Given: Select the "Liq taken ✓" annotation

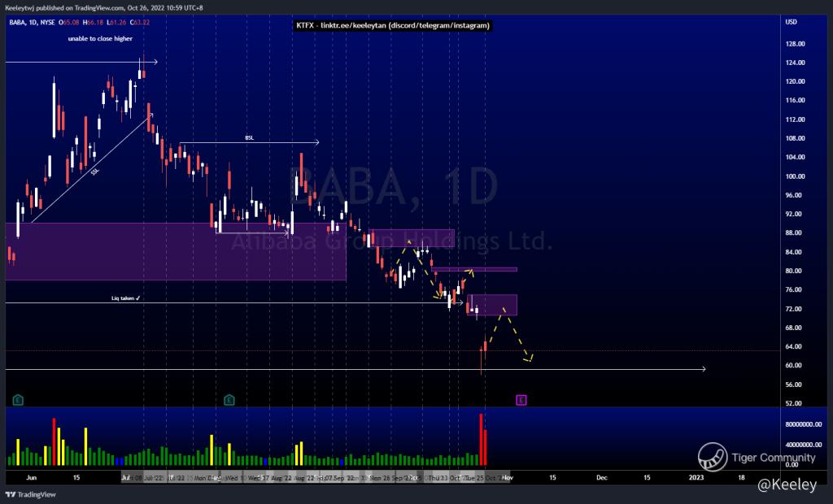Looking at the screenshot, I should [125, 298].
